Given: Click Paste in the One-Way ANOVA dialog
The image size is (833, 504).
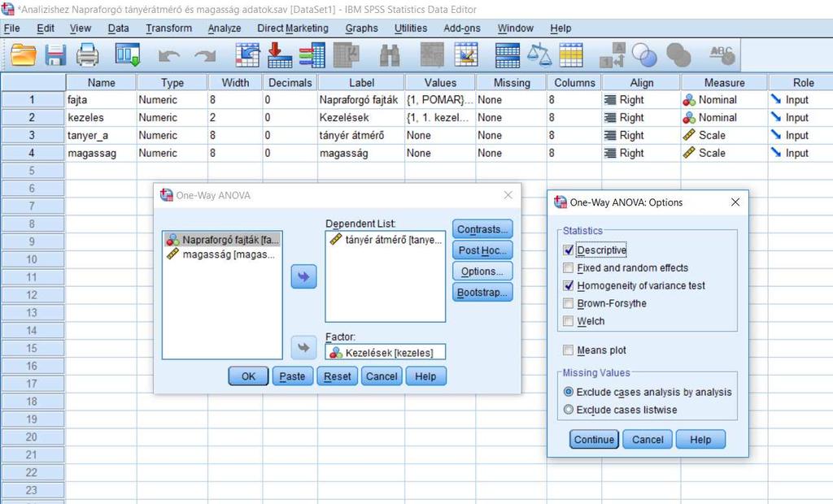Looking at the screenshot, I should (292, 376).
